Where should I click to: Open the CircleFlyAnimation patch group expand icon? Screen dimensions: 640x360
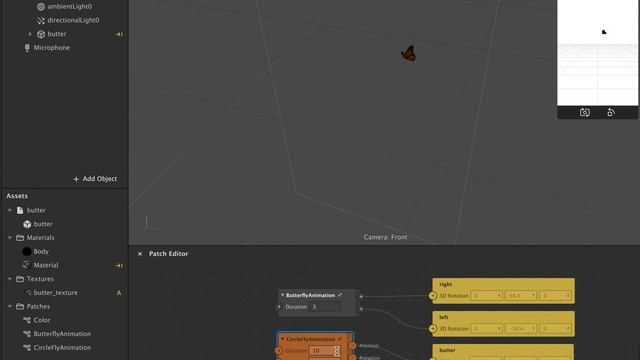click(x=340, y=339)
